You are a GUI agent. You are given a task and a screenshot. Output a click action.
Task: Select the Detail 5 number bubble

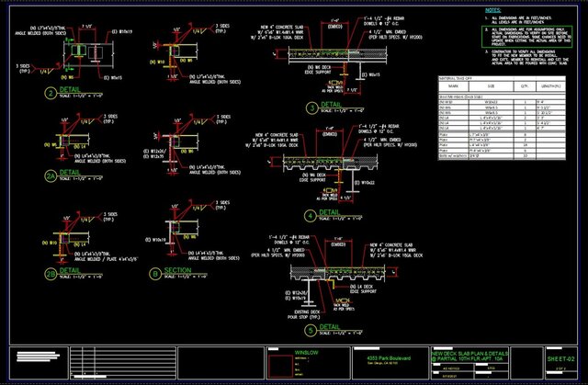click(x=311, y=331)
